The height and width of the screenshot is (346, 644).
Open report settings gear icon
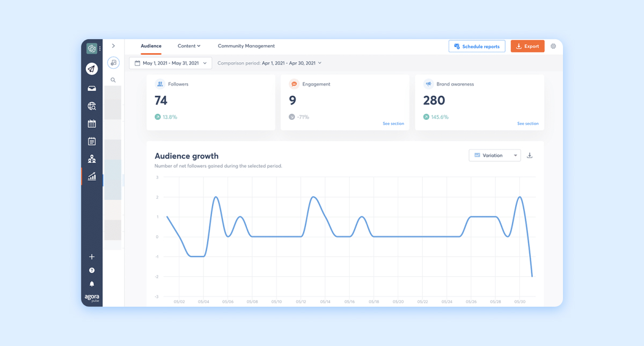click(553, 46)
